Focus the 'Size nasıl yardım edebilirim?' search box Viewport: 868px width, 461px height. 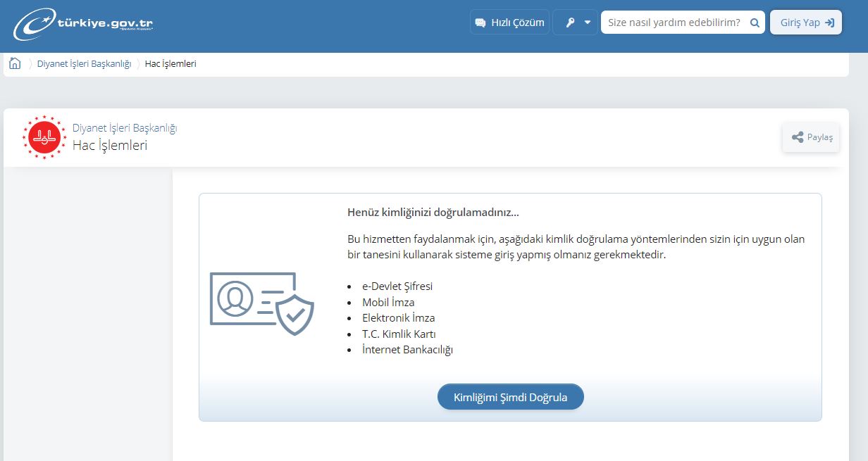pyautogui.click(x=674, y=23)
